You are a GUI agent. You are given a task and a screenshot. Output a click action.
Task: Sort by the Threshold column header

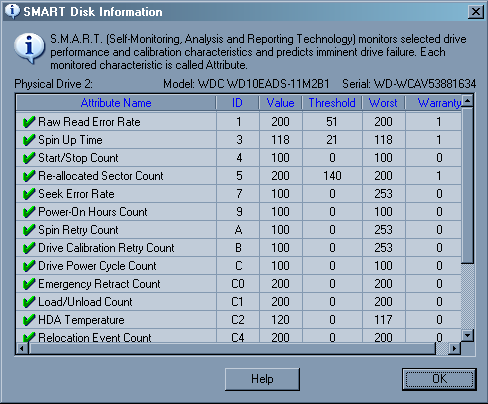coord(332,103)
